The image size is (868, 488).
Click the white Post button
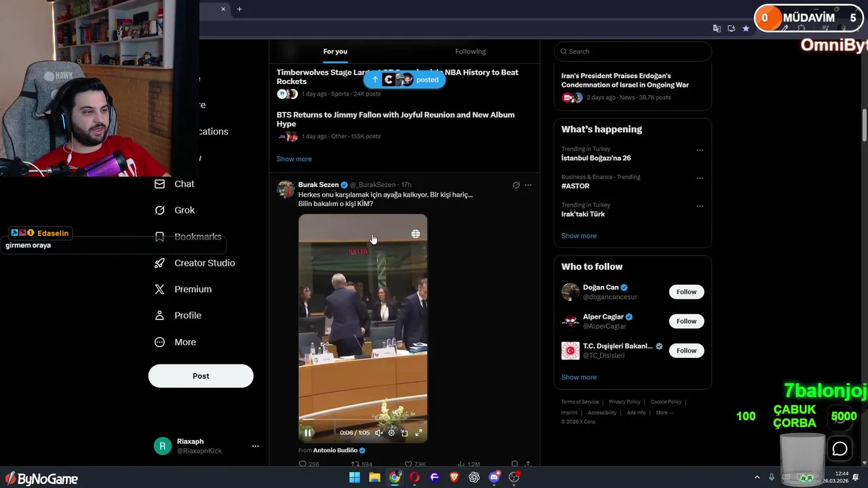(201, 376)
